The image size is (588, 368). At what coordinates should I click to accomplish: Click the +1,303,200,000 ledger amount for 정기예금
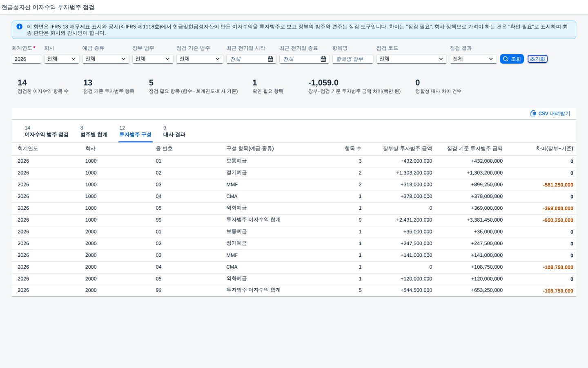click(x=414, y=173)
